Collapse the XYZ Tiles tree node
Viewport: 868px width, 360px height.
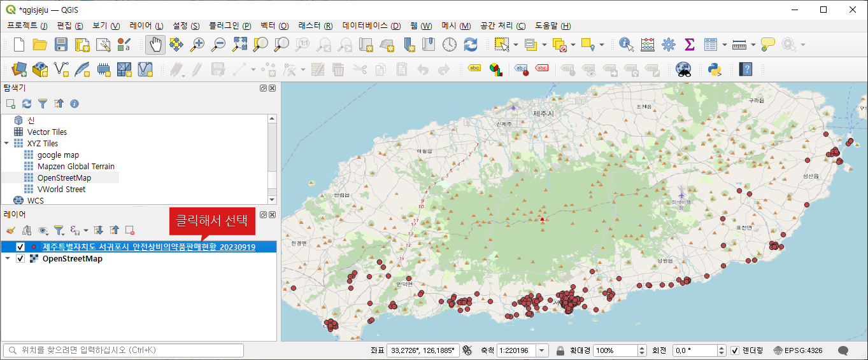(x=6, y=144)
